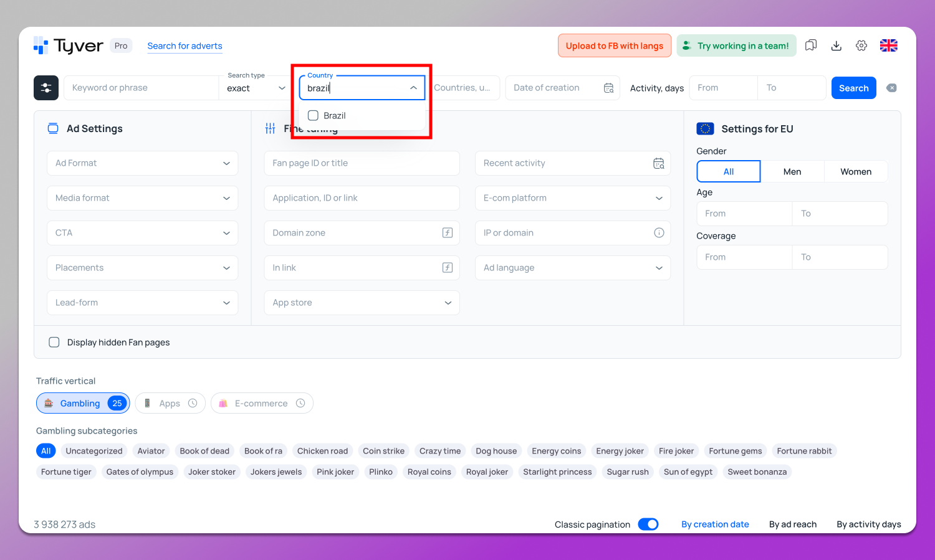Change language via UK flag icon
Image resolution: width=935 pixels, height=560 pixels.
(888, 45)
